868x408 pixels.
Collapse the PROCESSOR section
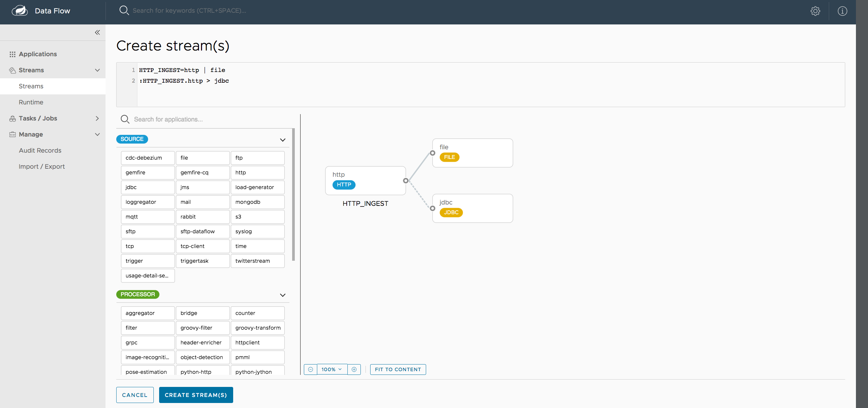[x=282, y=295]
